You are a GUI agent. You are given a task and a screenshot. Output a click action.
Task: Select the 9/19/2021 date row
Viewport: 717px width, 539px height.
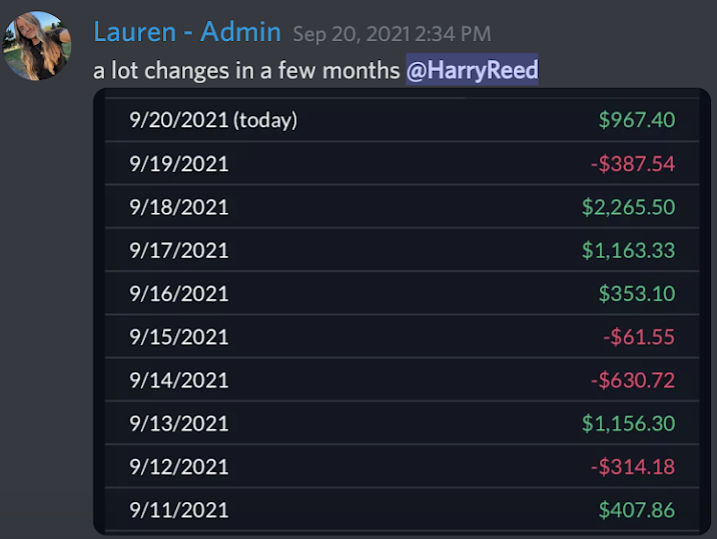tap(179, 163)
